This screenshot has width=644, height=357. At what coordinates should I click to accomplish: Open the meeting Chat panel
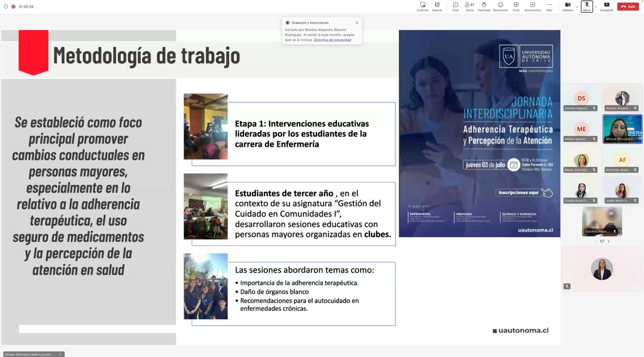[456, 6]
